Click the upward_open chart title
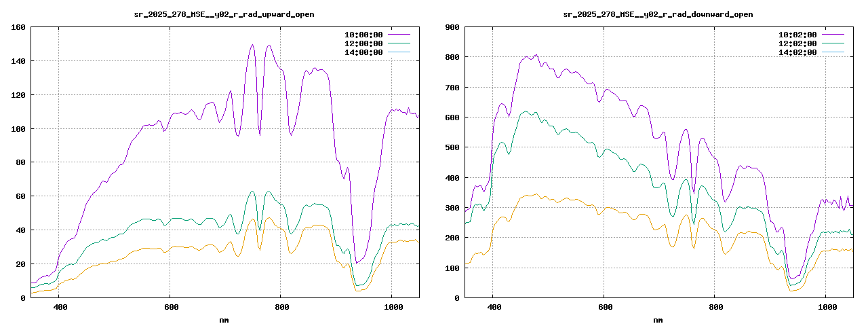868x326 pixels. coord(224,14)
